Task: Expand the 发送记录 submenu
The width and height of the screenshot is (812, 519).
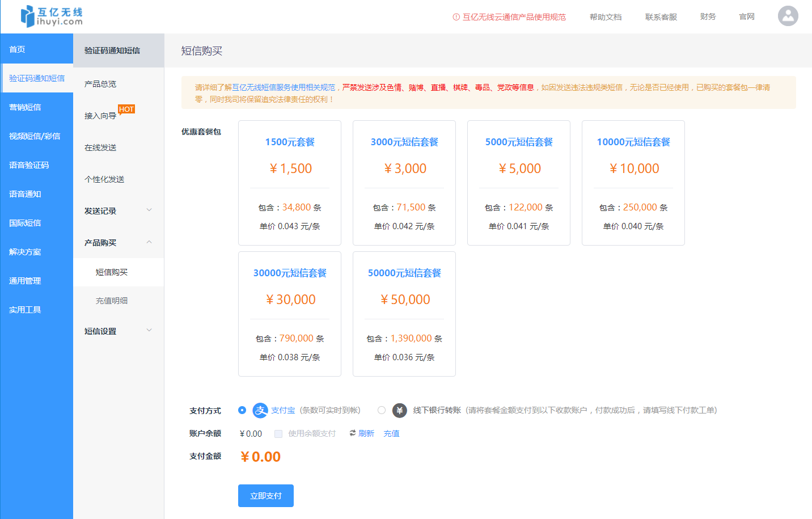Action: 149,210
